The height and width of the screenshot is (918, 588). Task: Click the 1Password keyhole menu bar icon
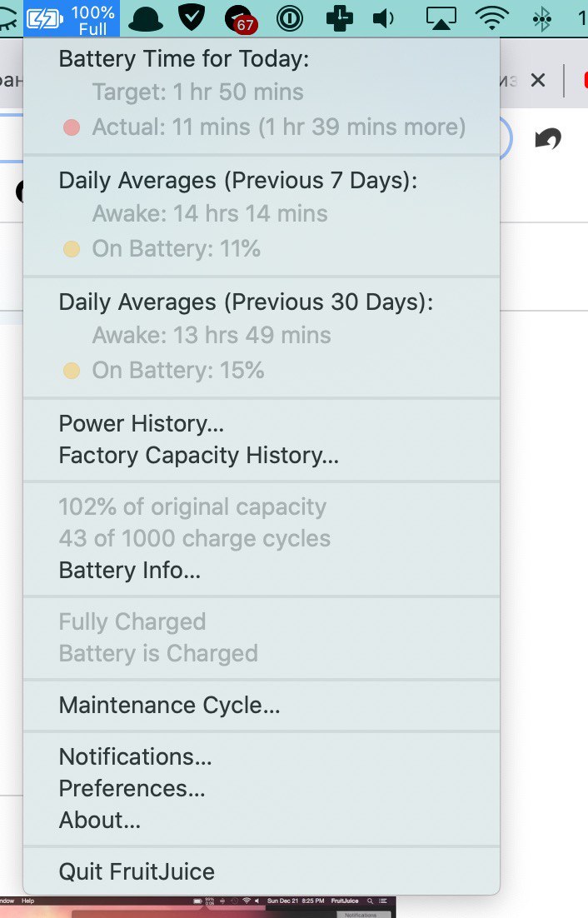[x=290, y=19]
